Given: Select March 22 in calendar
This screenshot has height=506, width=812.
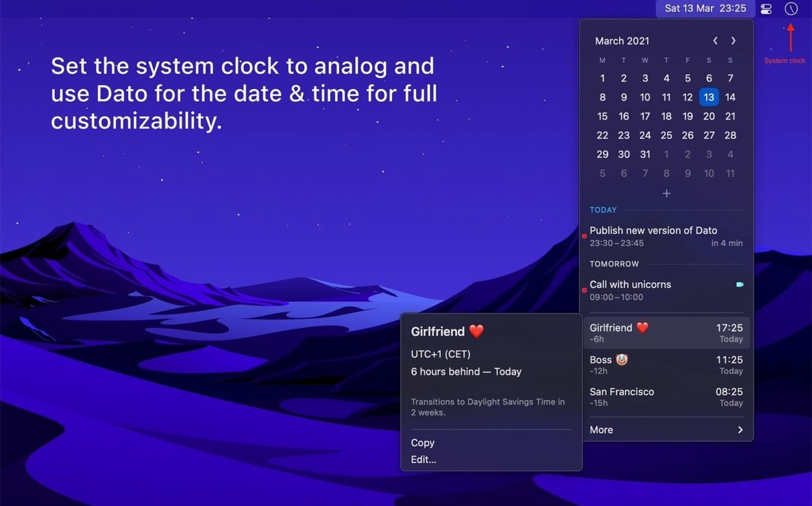Looking at the screenshot, I should [x=602, y=135].
